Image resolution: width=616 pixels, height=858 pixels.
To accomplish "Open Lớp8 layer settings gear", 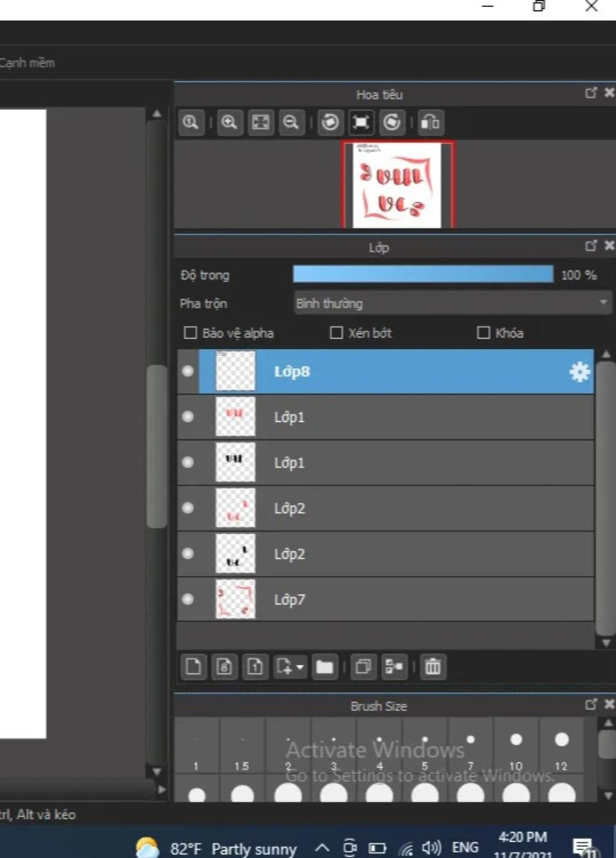I will pyautogui.click(x=580, y=372).
